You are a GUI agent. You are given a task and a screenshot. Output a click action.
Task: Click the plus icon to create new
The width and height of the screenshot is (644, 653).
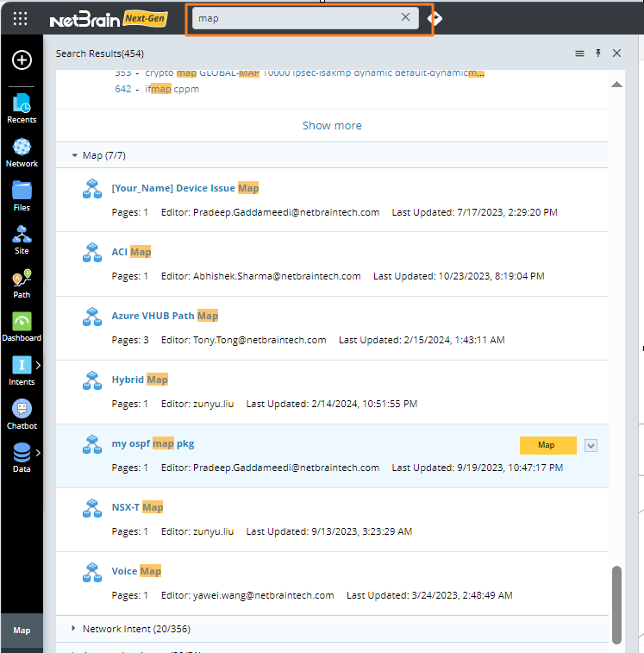point(22,60)
